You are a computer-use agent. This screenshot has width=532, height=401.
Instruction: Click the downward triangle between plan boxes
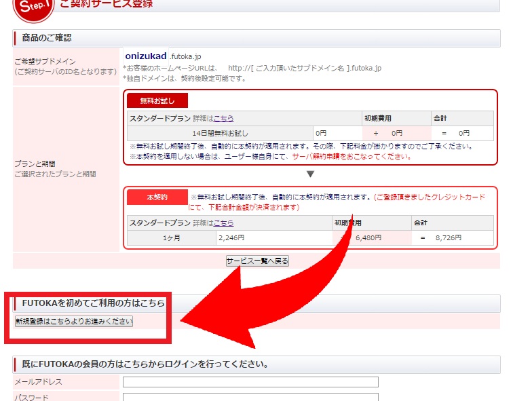click(x=310, y=174)
